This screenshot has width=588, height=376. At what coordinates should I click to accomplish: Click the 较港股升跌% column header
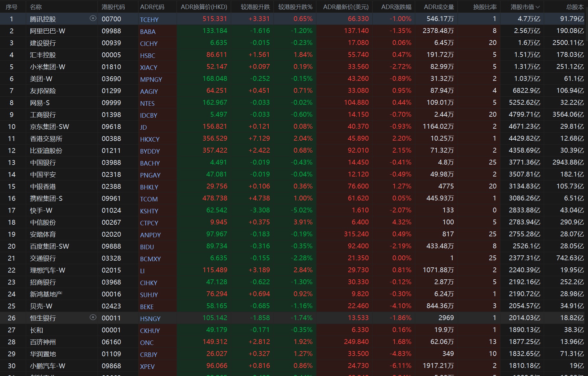coord(295,7)
